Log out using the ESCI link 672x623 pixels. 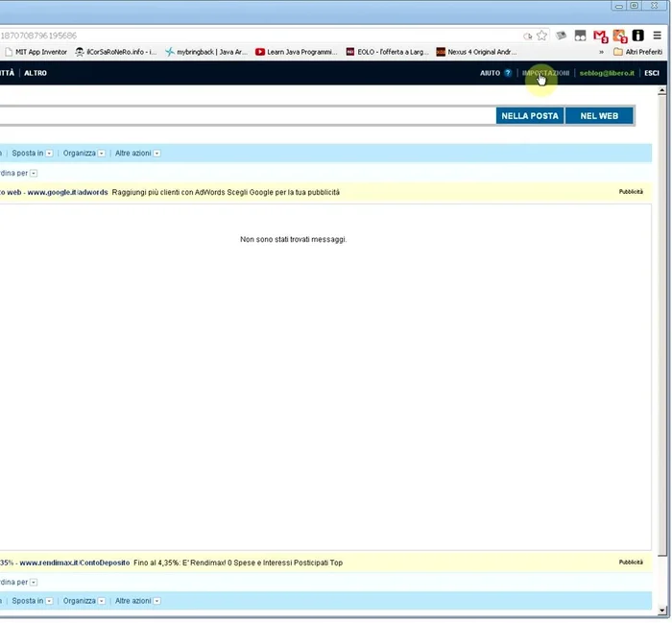(652, 73)
